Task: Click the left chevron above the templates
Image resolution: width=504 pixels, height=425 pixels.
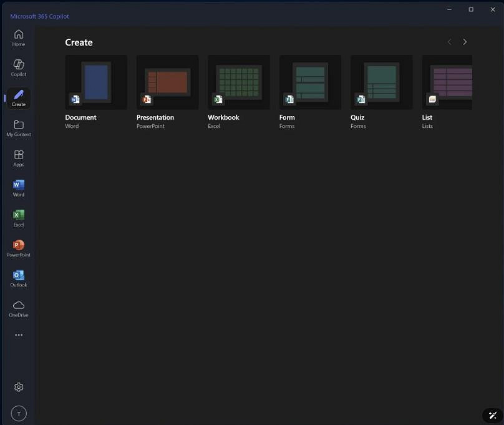Action: (449, 41)
